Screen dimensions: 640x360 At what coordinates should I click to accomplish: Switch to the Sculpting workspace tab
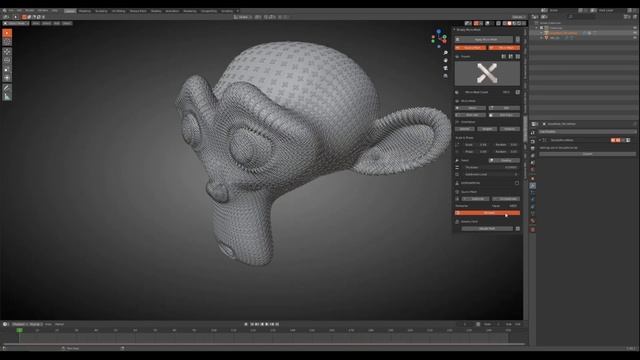point(101,11)
